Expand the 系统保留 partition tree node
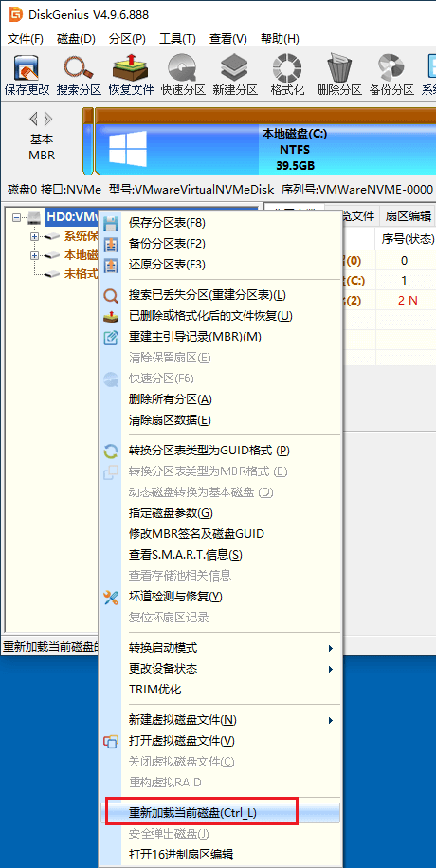This screenshot has width=436, height=868. point(35,236)
